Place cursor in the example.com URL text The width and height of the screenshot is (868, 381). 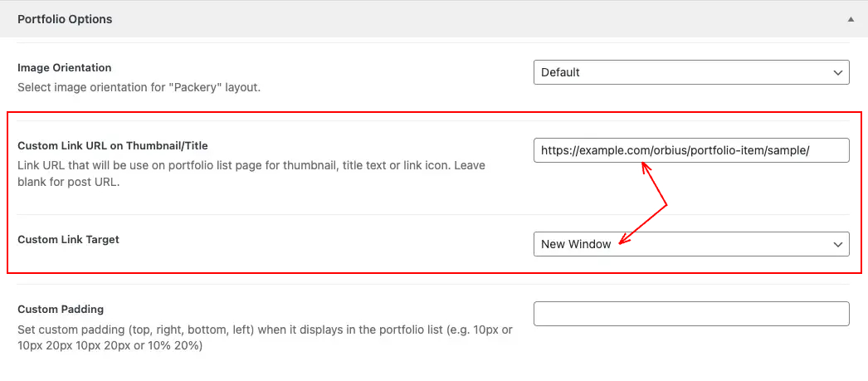coord(675,150)
